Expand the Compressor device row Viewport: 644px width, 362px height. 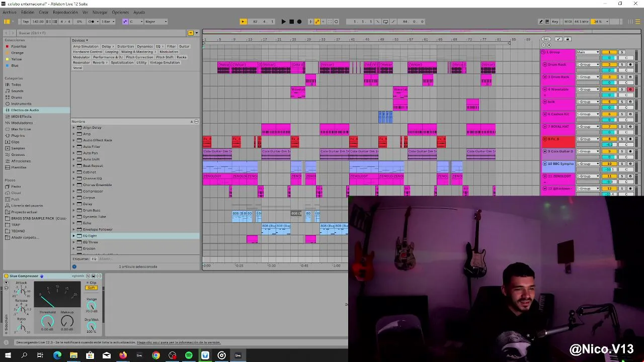coord(73,191)
